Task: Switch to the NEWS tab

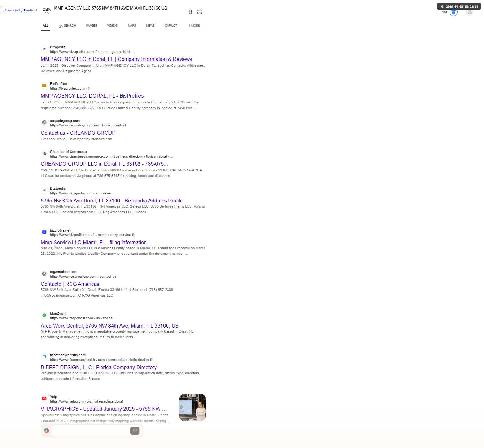Action: tap(150, 26)
